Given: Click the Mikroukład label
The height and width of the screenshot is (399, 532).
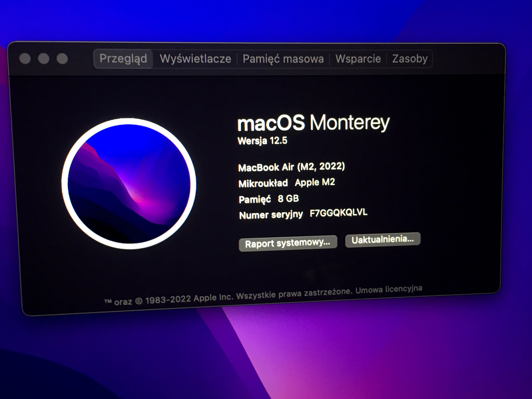Looking at the screenshot, I should [x=263, y=183].
